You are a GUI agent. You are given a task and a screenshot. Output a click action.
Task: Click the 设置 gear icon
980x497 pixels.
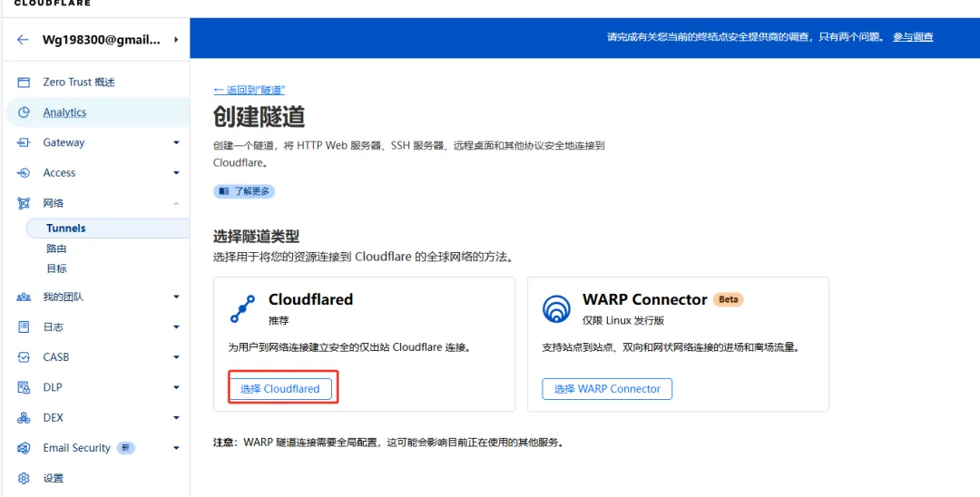click(24, 479)
